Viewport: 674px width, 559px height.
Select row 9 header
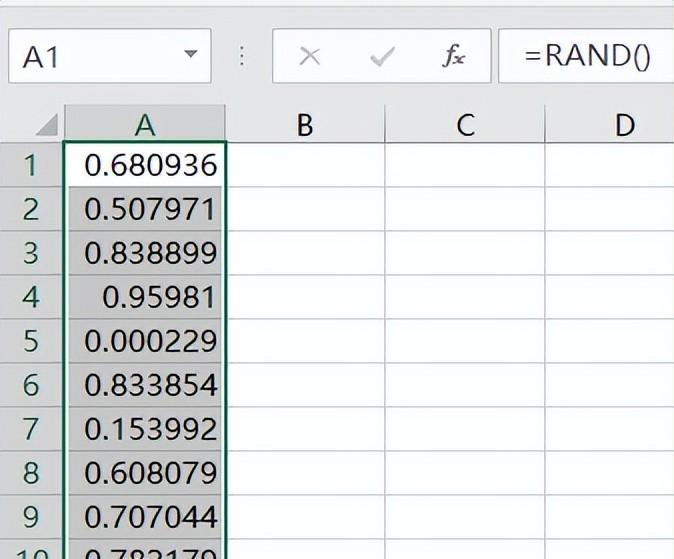coord(31,517)
